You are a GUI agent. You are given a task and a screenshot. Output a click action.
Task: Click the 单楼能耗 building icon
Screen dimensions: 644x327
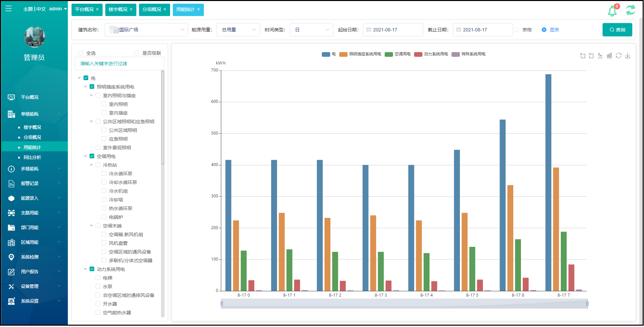coord(11,114)
